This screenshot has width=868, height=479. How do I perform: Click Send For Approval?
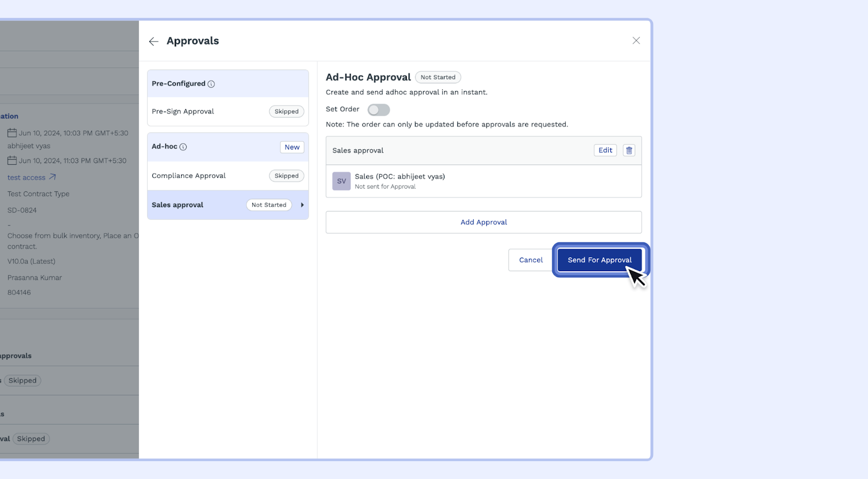pyautogui.click(x=599, y=260)
